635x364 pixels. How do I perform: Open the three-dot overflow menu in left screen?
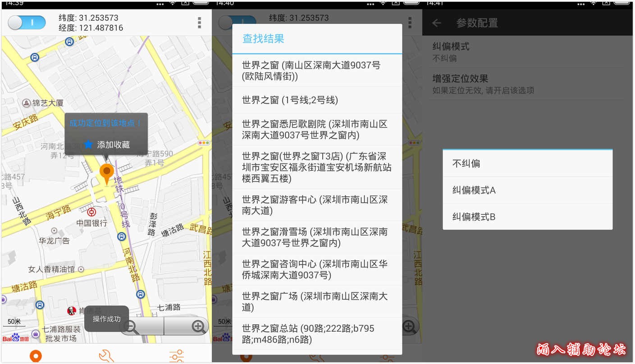[199, 23]
